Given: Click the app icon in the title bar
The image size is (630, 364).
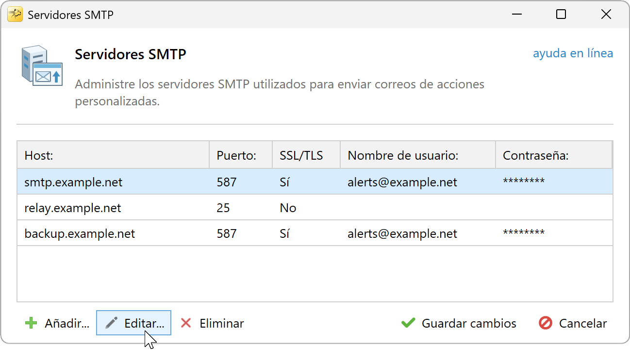Looking at the screenshot, I should coord(15,15).
